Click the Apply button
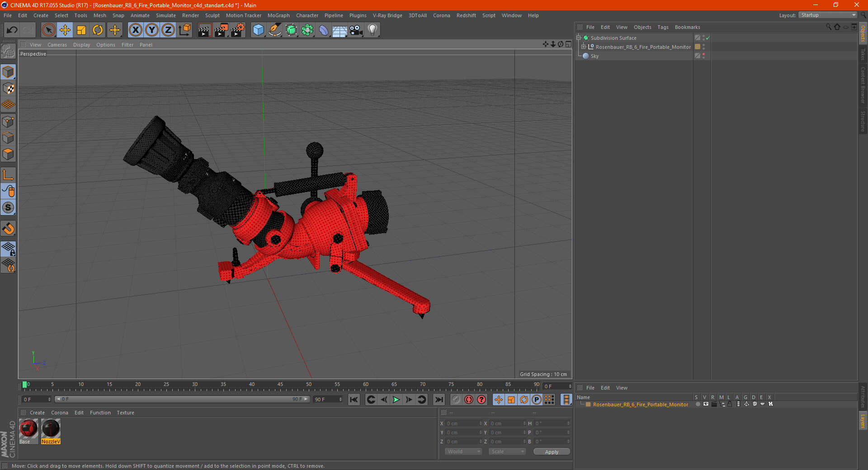The image size is (868, 470). pyautogui.click(x=552, y=451)
